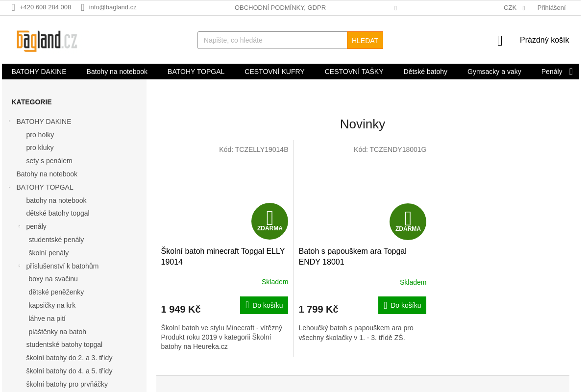Click the email icon next to info@bagland.cz
Screen dimensions: 588x392
83,7
